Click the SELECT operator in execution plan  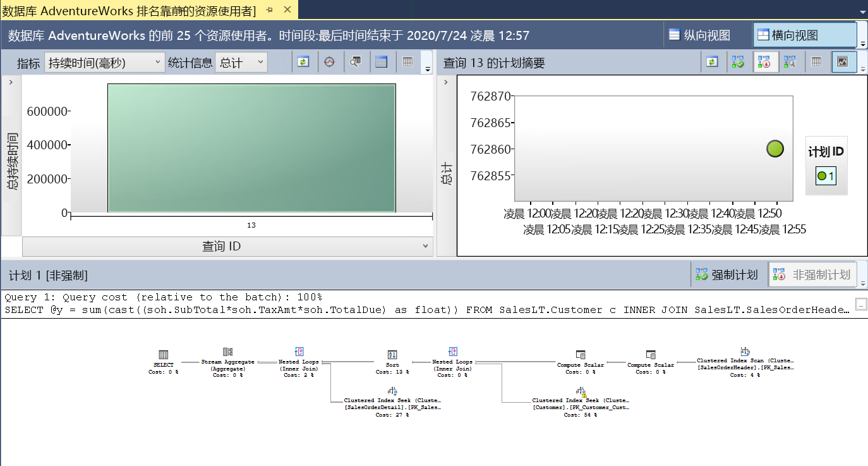164,362
